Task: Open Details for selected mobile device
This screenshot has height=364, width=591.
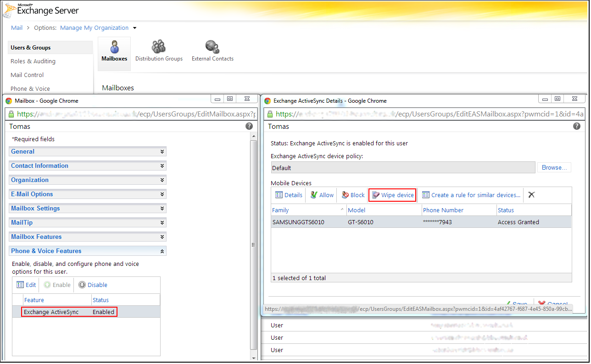Action: (289, 195)
